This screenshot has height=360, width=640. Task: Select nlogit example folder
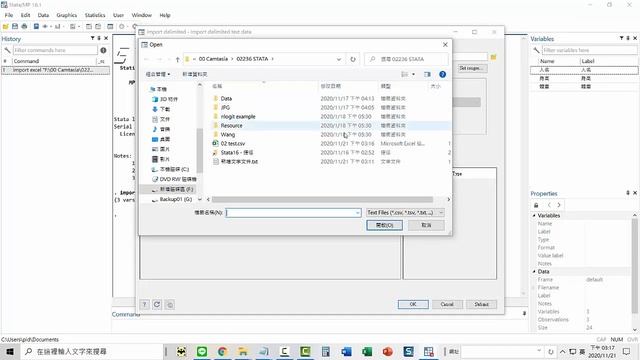238,117
